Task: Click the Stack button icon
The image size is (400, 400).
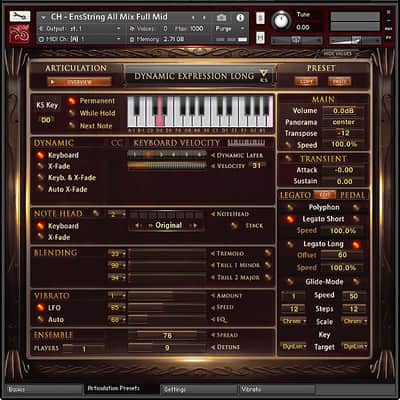Action: [234, 226]
